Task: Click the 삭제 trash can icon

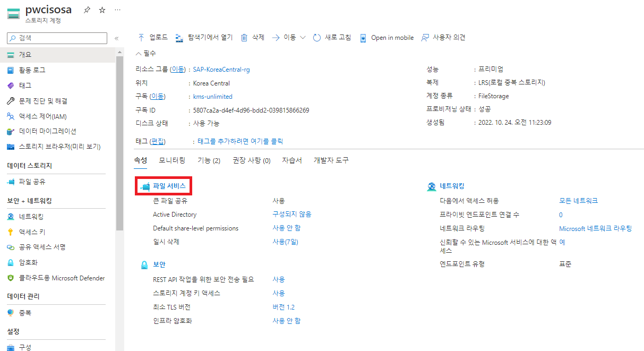Action: [244, 38]
